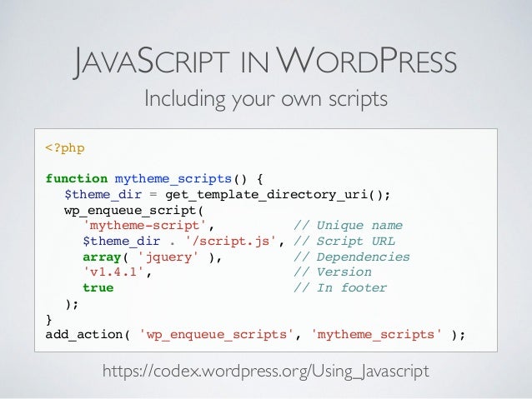Click the comment '// Unique name'
The width and height of the screenshot is (532, 399).
point(348,226)
